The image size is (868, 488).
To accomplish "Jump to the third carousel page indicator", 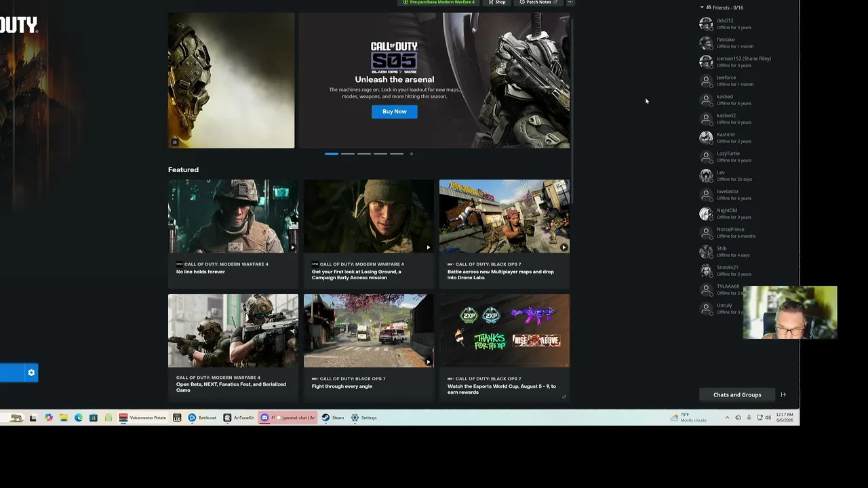I will tap(363, 154).
